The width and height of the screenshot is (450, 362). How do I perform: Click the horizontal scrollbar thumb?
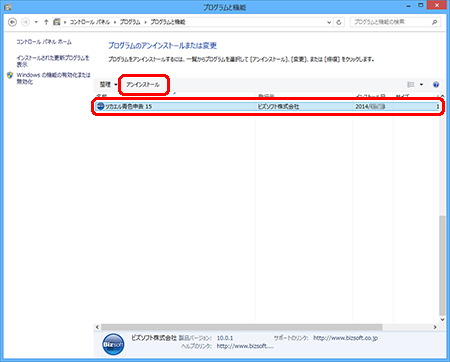pos(242,327)
